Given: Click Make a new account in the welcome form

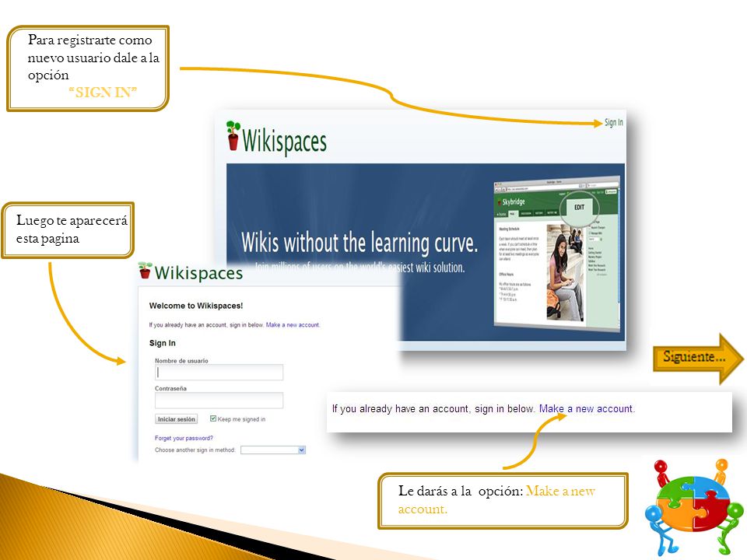Looking at the screenshot, I should [293, 325].
